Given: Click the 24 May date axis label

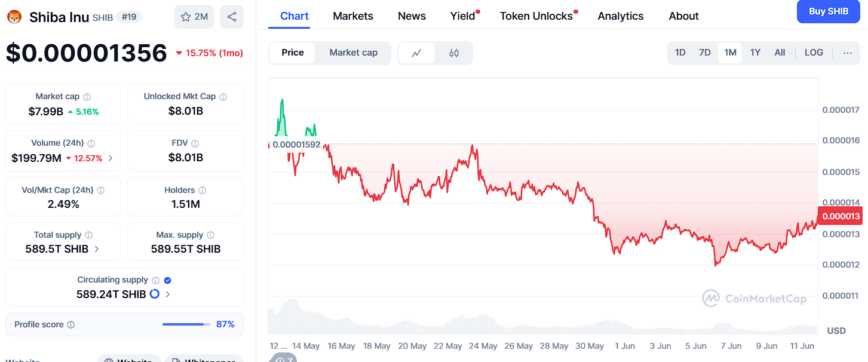Looking at the screenshot, I should point(484,346).
